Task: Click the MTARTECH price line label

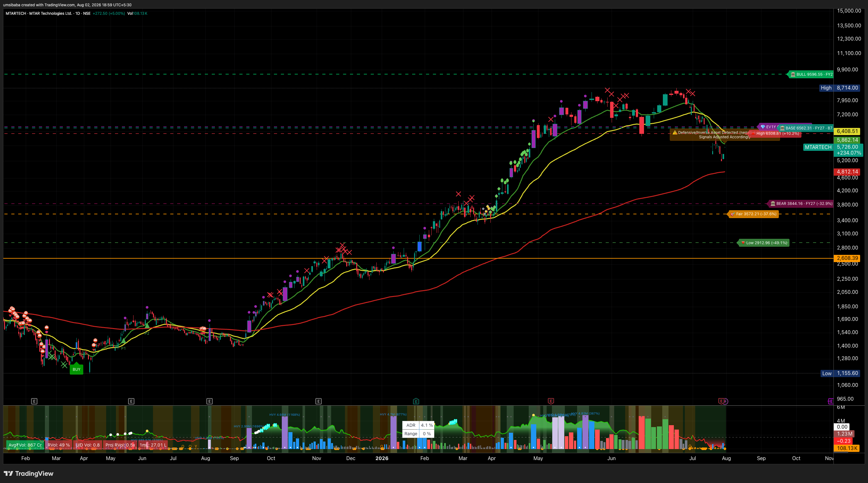Action: click(x=818, y=147)
